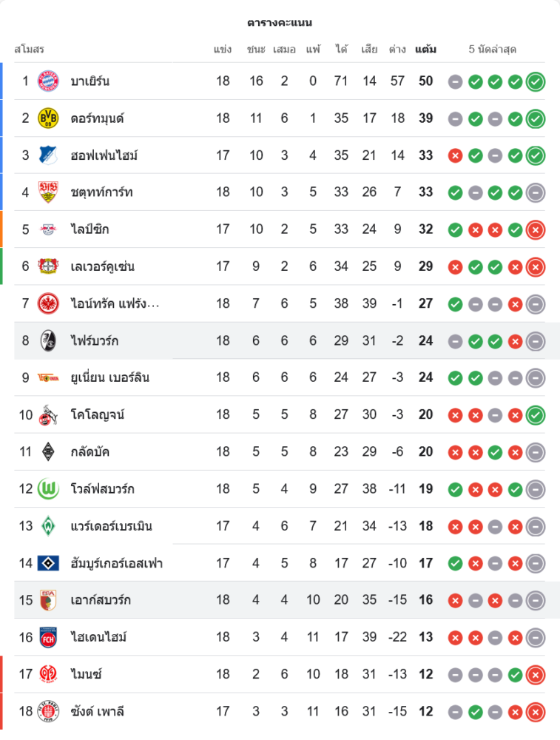Viewport: 560px width, 740px height.
Task: Select the โคโลญจน์ team name
Action: [97, 414]
